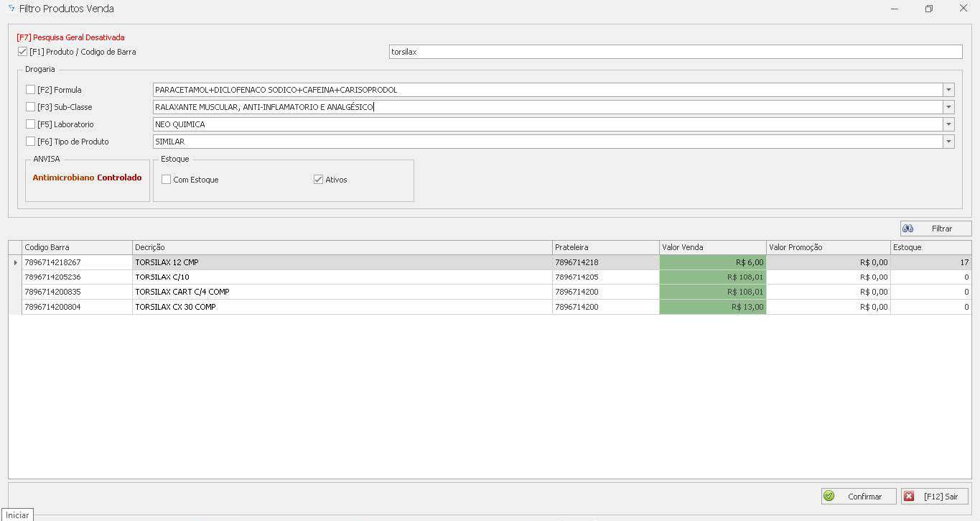980x521 pixels.
Task: Click the R$ 6,00 sale price cell
Action: click(x=712, y=262)
